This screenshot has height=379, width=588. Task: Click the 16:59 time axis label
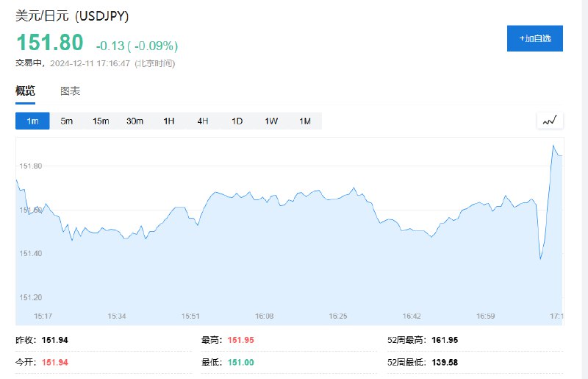(x=486, y=316)
